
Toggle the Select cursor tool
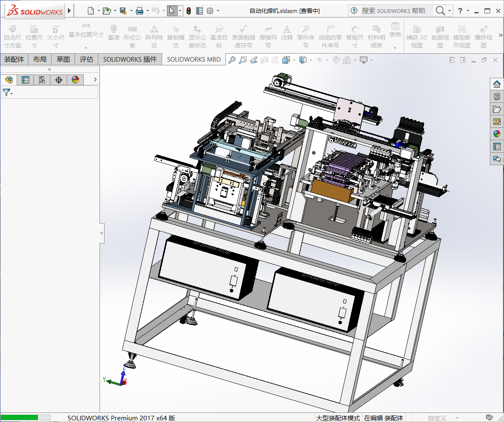172,11
